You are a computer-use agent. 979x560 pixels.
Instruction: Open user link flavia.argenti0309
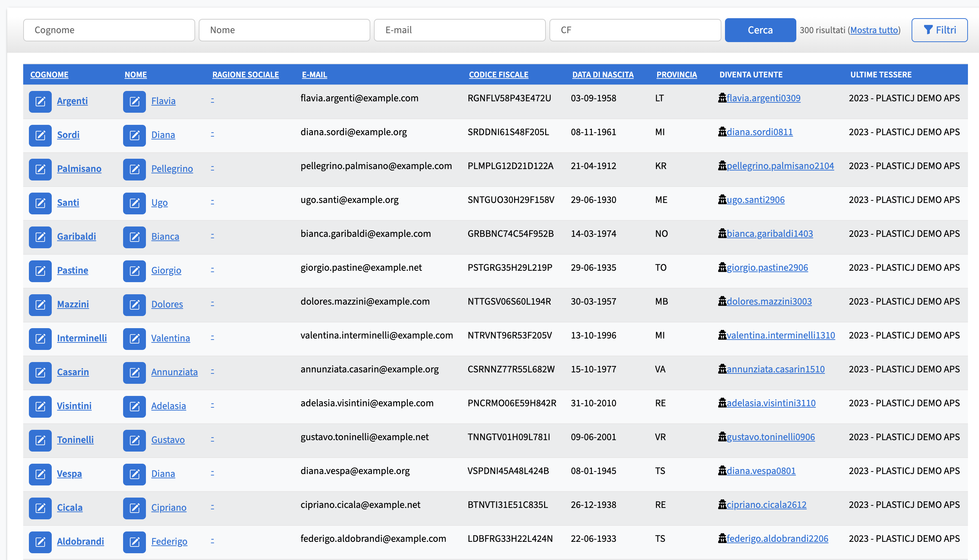point(764,98)
